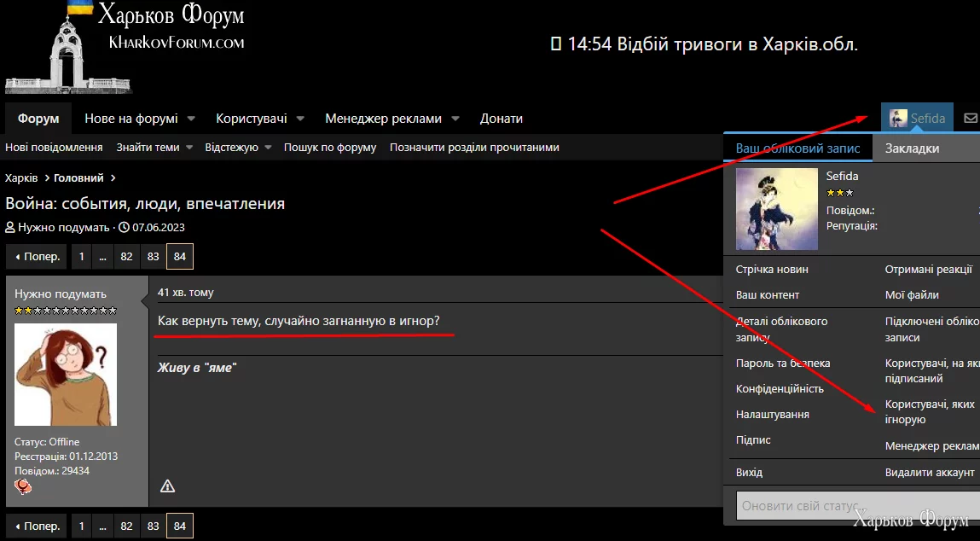The height and width of the screenshot is (541, 980).
Task: Go to Донати page
Action: pyautogui.click(x=502, y=119)
